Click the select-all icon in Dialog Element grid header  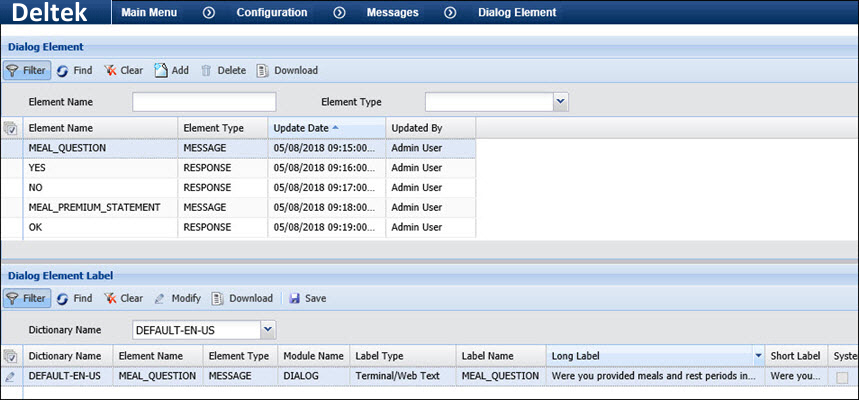coord(10,128)
